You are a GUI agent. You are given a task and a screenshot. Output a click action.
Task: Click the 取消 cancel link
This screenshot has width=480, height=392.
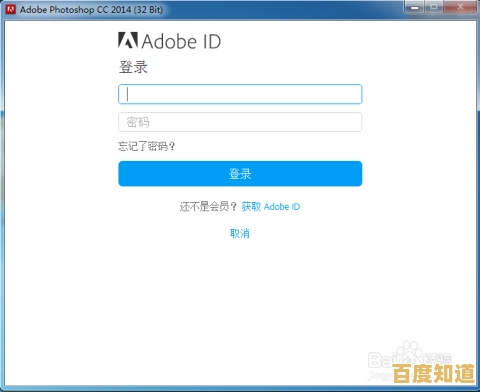click(240, 233)
